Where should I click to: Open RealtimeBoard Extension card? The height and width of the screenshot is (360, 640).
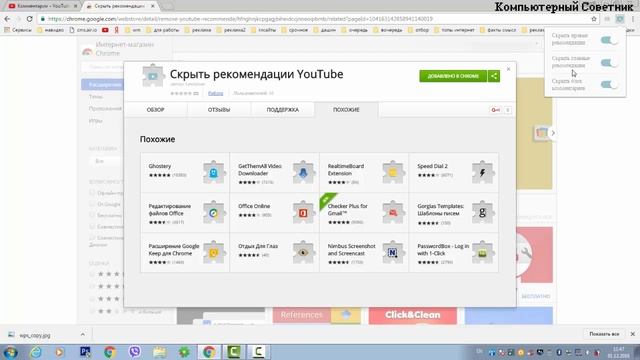(364, 172)
